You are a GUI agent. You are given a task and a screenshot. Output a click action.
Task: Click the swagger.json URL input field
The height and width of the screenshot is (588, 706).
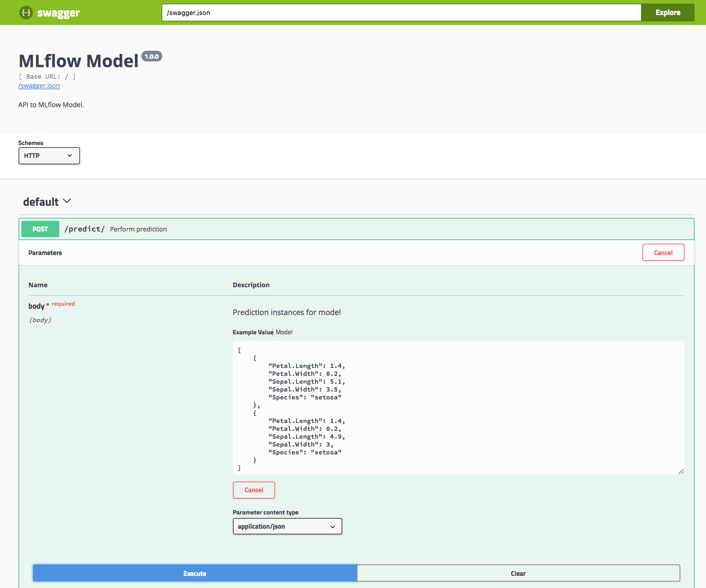(x=401, y=13)
